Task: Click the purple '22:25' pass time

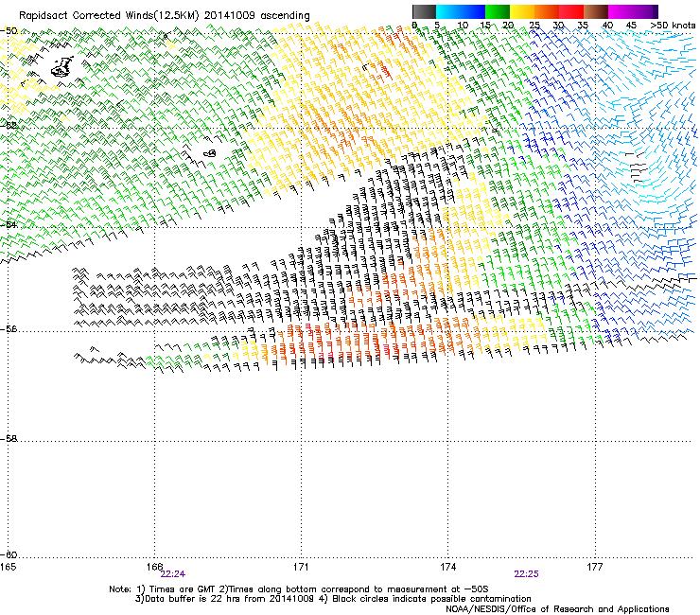Action: [x=526, y=574]
